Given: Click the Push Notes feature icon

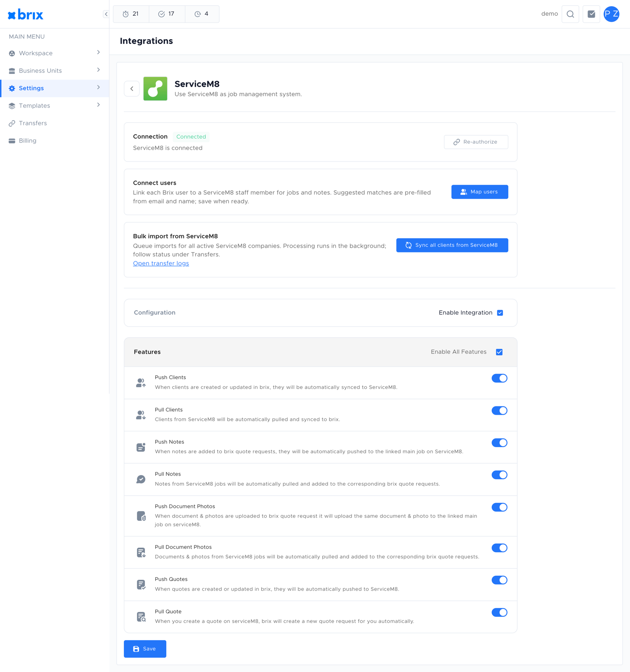Looking at the screenshot, I should click(x=141, y=447).
